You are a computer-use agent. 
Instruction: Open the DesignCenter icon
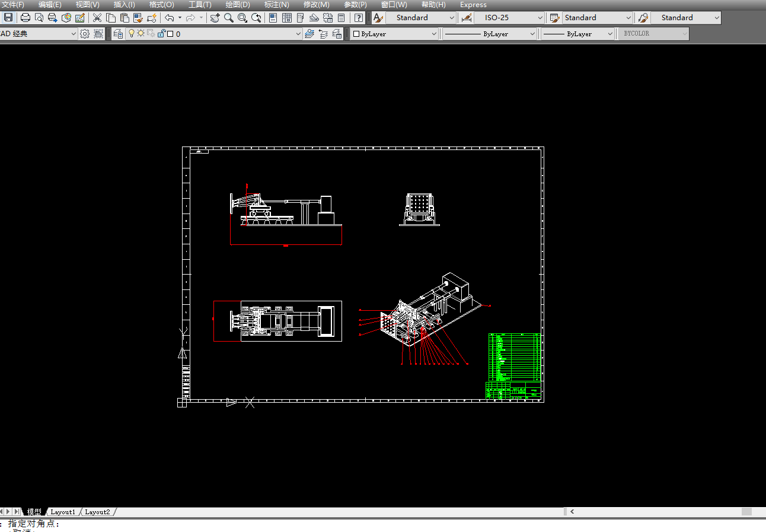tap(287, 18)
